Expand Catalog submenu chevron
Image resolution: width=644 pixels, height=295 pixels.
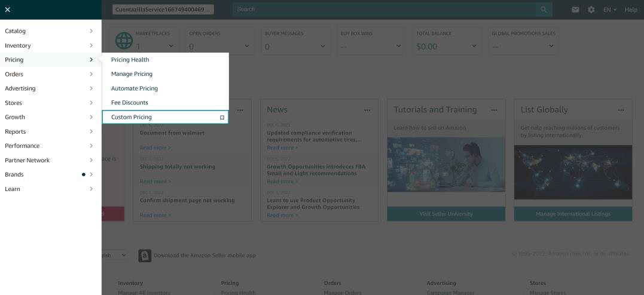pos(91,31)
